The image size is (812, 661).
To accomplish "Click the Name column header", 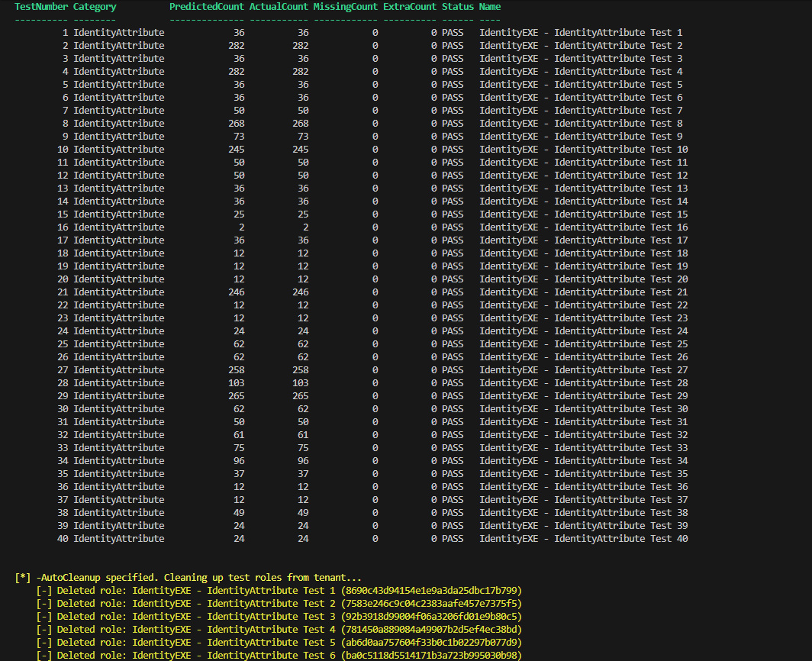I will tap(490, 7).
